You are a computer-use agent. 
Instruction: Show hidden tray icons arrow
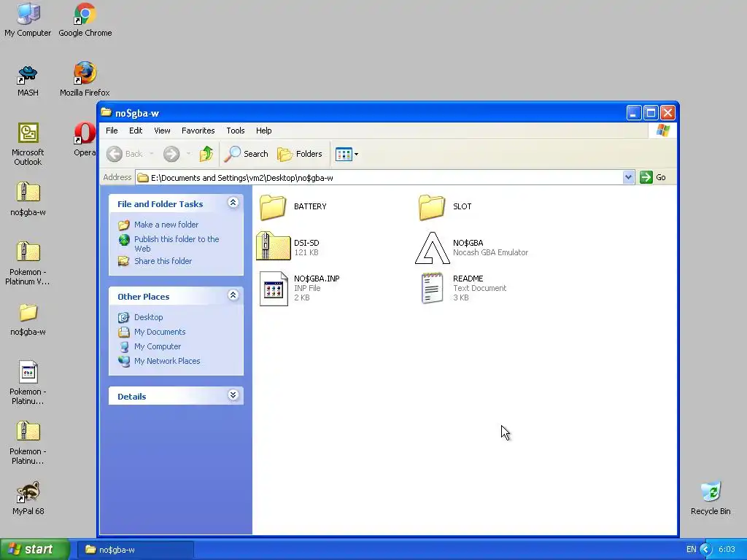tap(706, 550)
